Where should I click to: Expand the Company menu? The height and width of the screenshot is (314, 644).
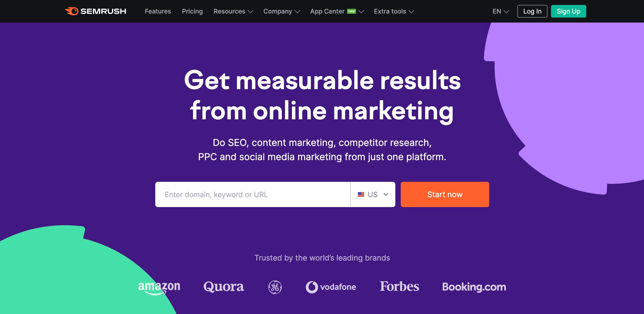click(x=282, y=11)
